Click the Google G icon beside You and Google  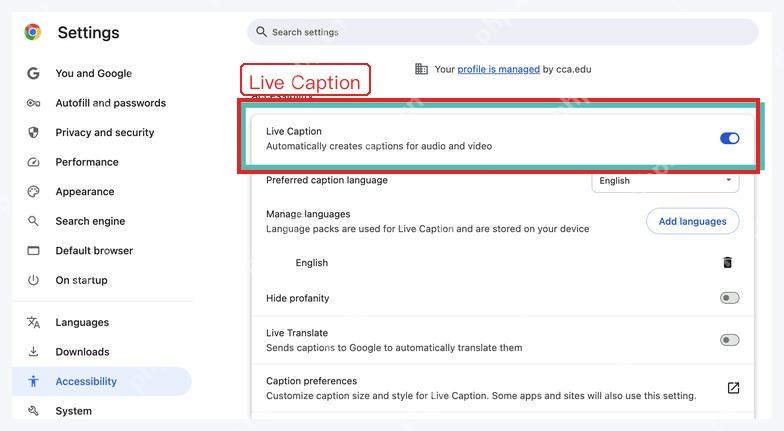pos(33,73)
